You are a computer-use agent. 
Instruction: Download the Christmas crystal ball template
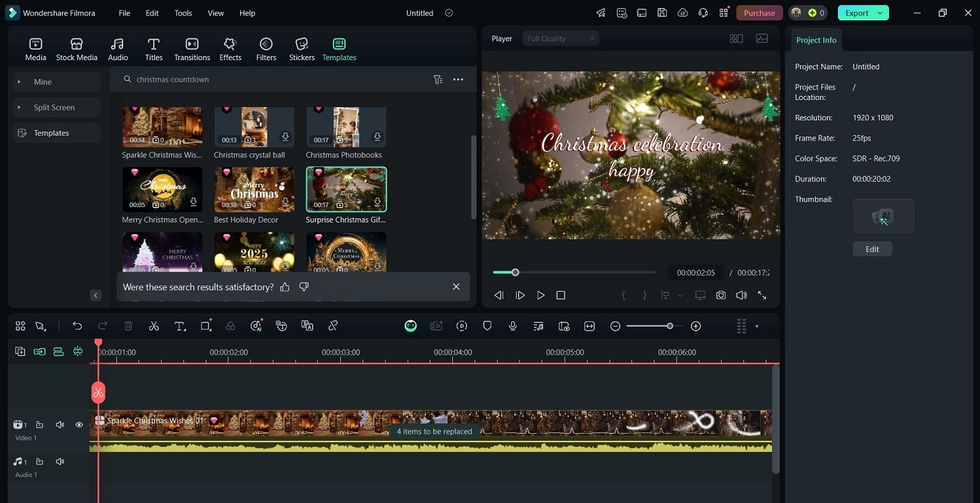(286, 137)
